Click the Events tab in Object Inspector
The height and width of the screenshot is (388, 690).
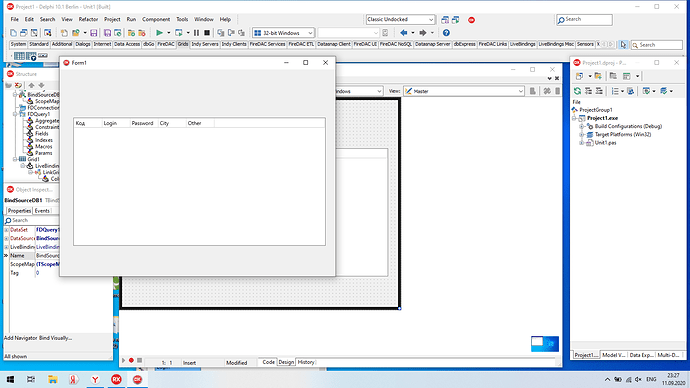[x=42, y=211]
